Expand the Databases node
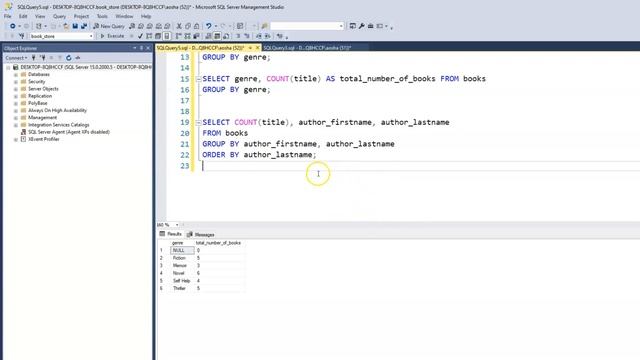The image size is (640, 360). [16, 74]
